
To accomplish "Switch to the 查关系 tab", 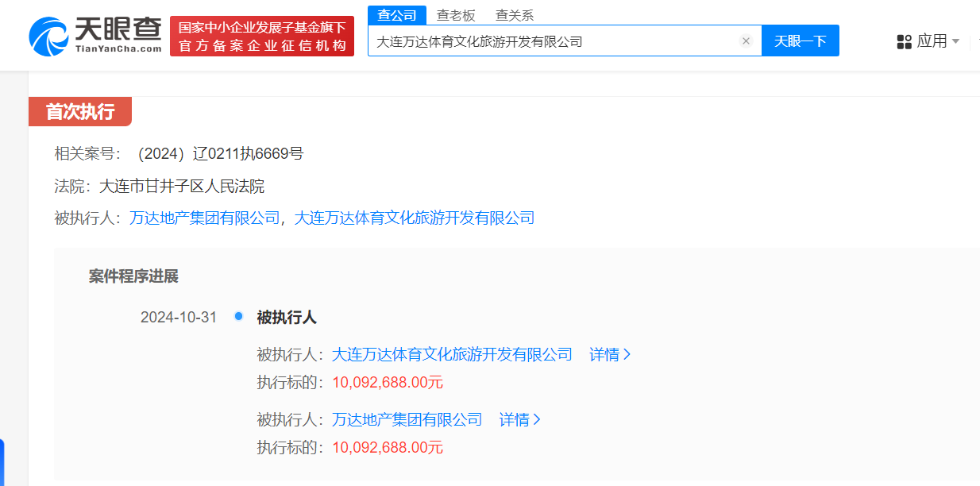I will click(x=515, y=15).
